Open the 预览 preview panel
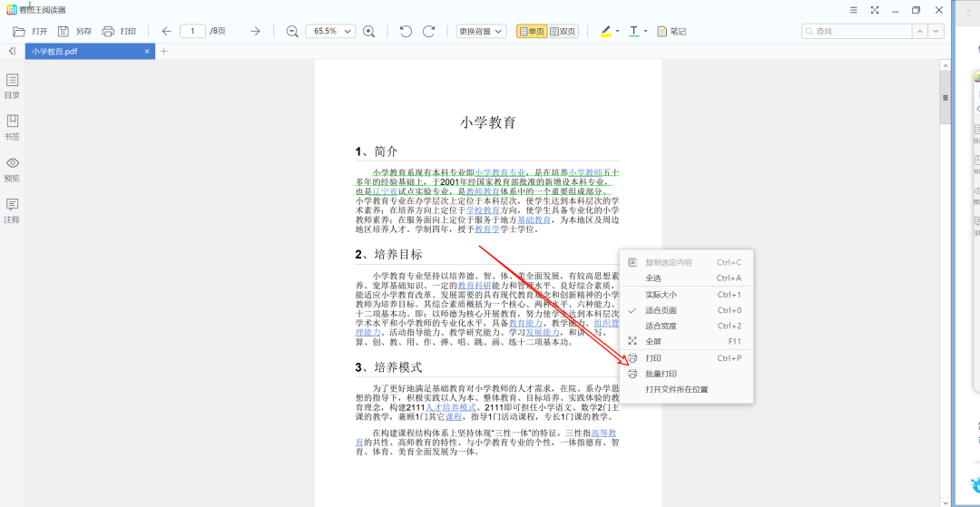The width and height of the screenshot is (980, 507). coord(12,170)
